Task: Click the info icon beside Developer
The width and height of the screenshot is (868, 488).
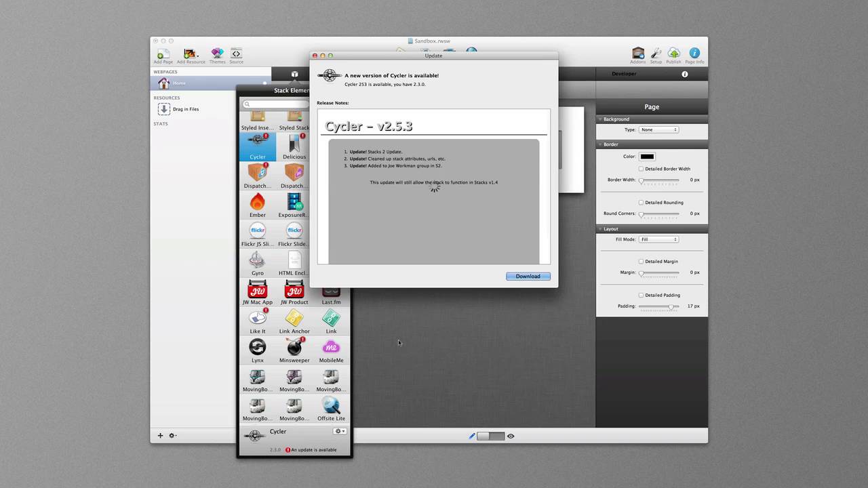Action: click(x=684, y=74)
